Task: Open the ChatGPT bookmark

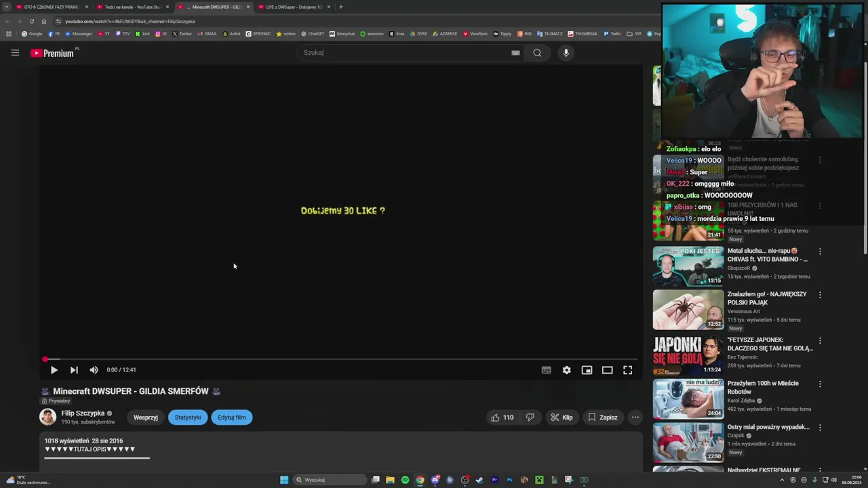Action: [313, 34]
